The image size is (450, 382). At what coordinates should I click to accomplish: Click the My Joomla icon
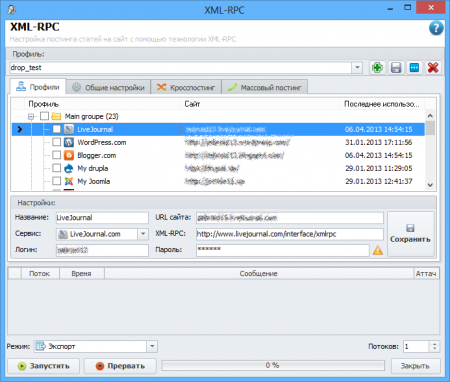coord(69,181)
